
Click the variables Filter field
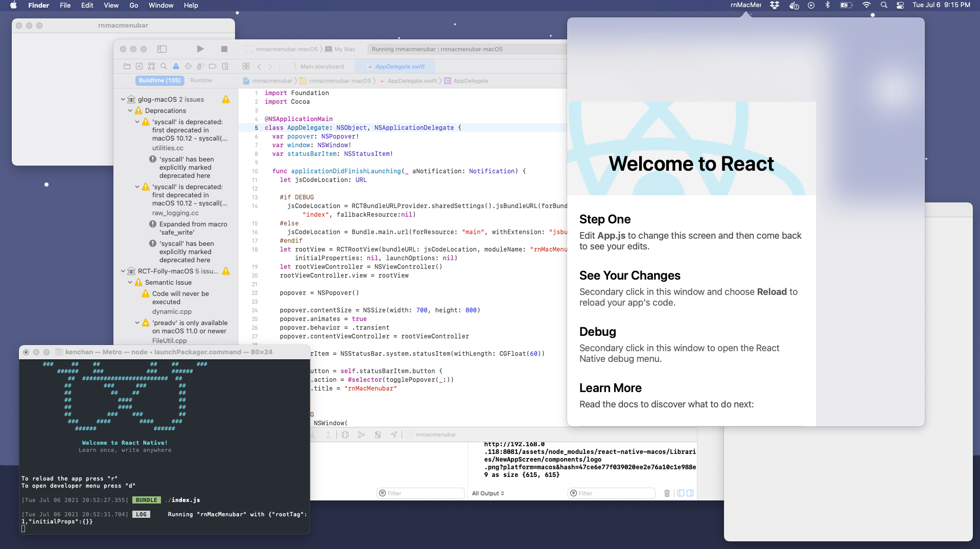click(x=421, y=493)
